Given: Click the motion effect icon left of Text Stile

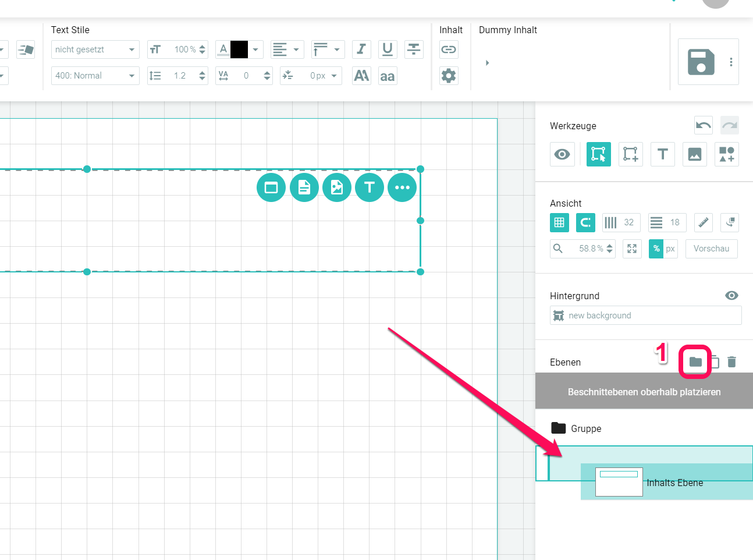Looking at the screenshot, I should coord(26,49).
